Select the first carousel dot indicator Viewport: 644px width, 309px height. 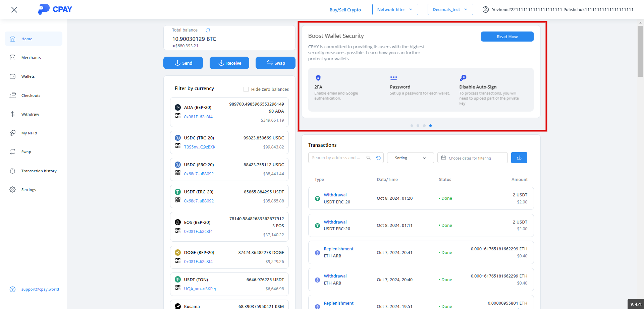pyautogui.click(x=412, y=126)
